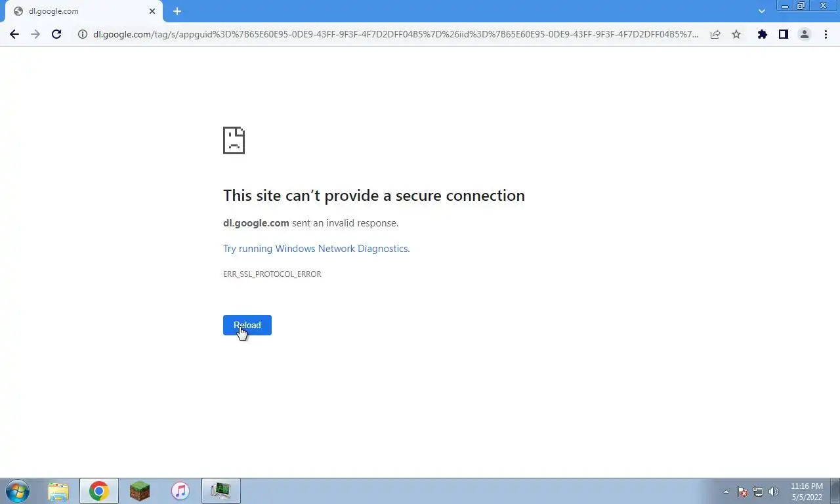The width and height of the screenshot is (840, 504).
Task: Show hidden tray icons arrow
Action: pyautogui.click(x=726, y=492)
